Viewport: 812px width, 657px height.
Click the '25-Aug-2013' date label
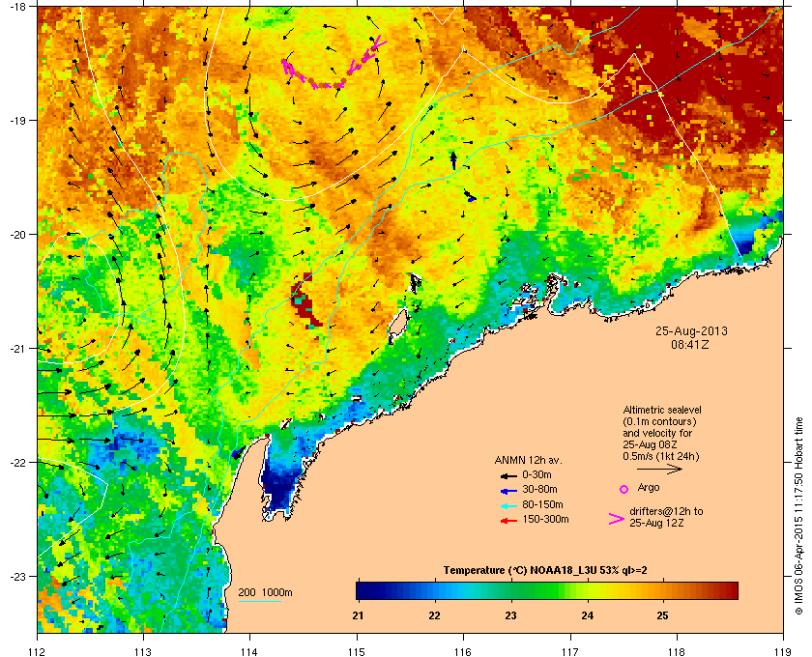[691, 331]
